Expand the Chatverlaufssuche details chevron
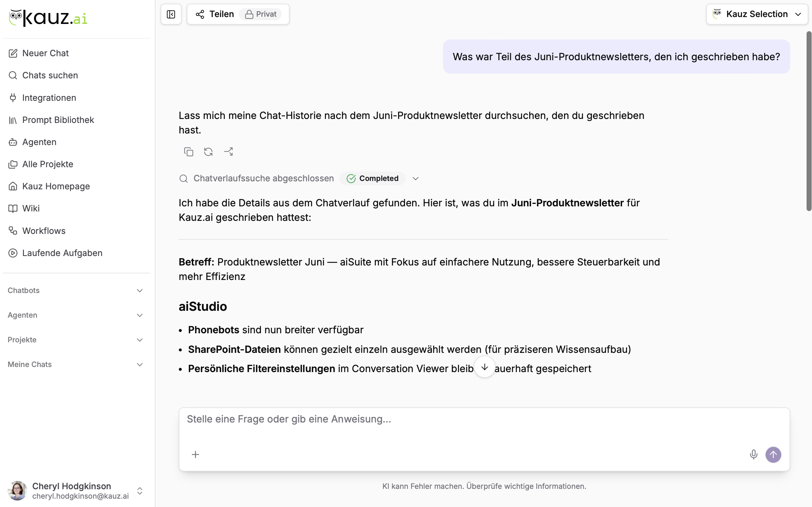The height and width of the screenshot is (507, 812). (416, 178)
